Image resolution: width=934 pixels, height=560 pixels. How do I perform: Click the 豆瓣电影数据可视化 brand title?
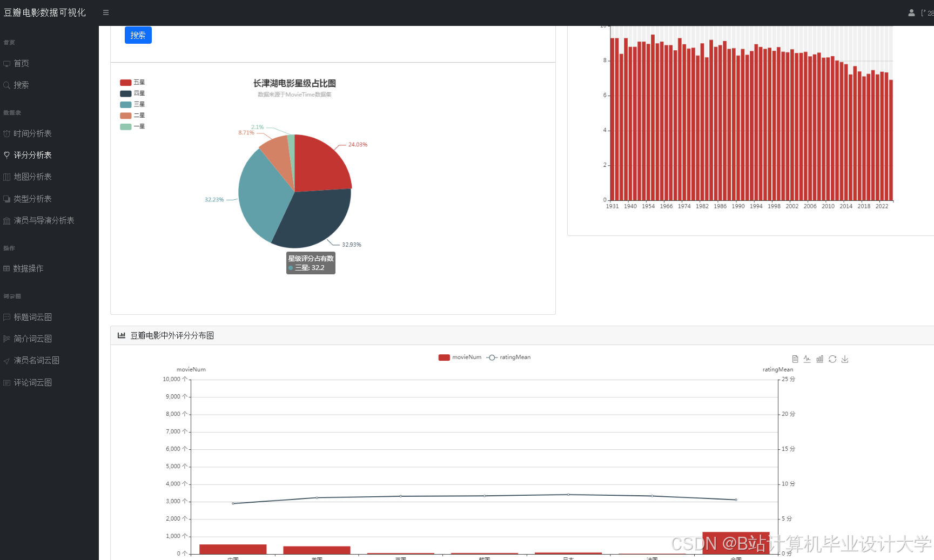click(x=45, y=12)
